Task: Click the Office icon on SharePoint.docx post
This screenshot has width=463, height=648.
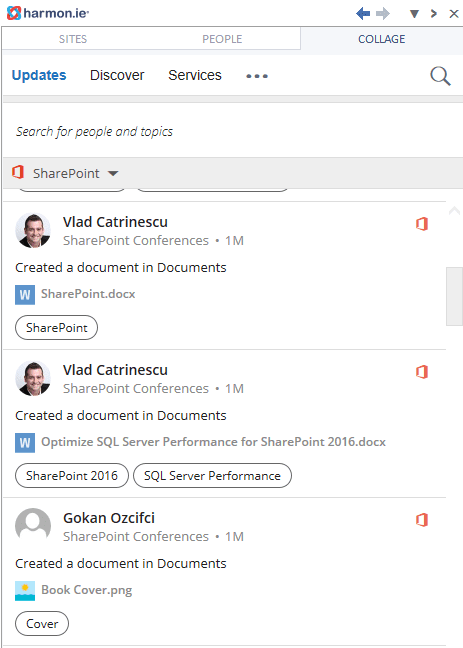Action: click(x=422, y=224)
